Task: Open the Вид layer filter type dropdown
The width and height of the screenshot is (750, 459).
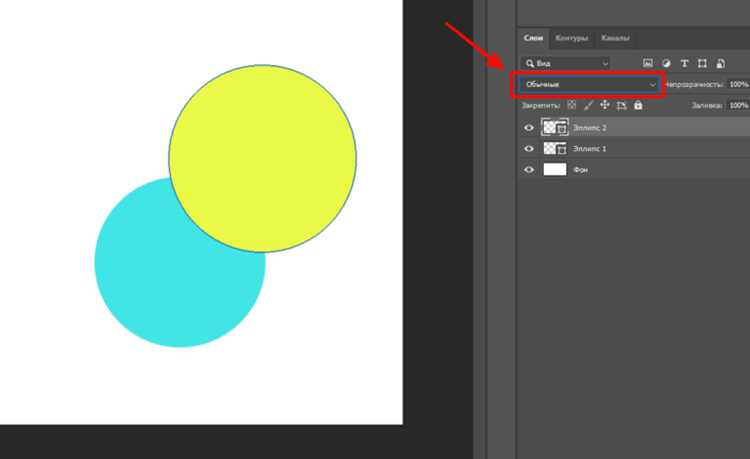Action: (565, 63)
